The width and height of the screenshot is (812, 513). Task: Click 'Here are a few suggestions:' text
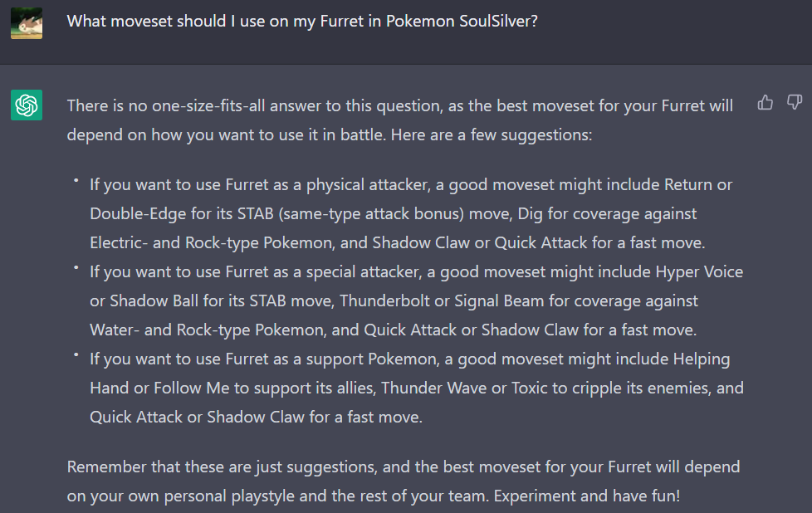pos(492,135)
